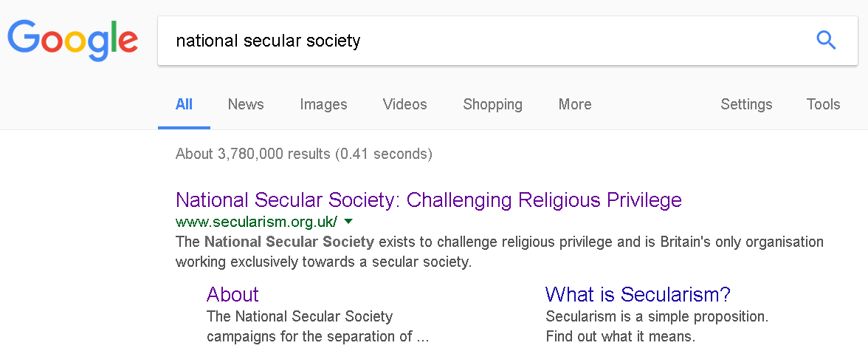Image resolution: width=868 pixels, height=354 pixels.
Task: Open 'National Secular Society: Challenging Religious Privilege' result
Action: tap(428, 200)
